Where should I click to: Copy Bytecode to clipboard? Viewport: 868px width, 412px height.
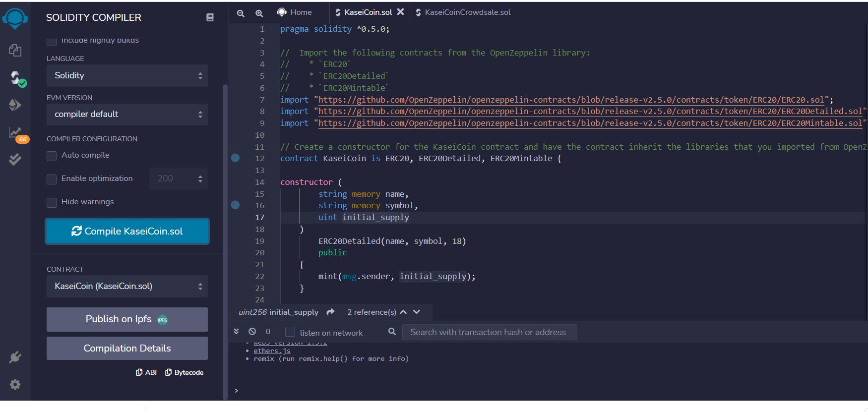(184, 372)
